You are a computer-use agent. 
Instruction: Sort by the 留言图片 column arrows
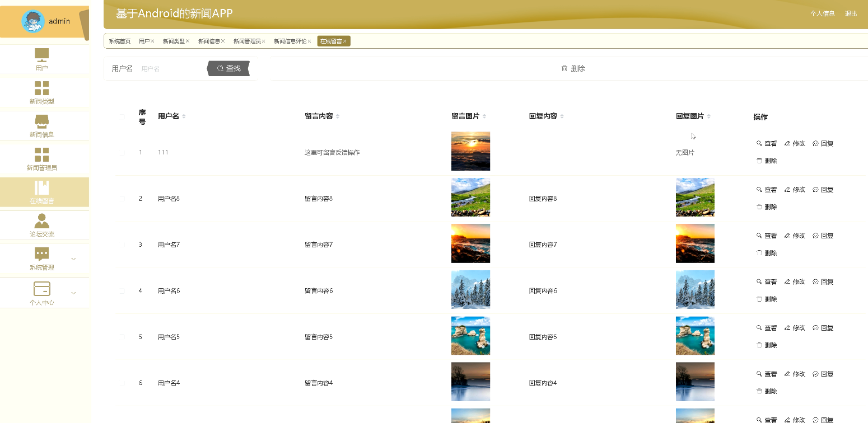click(484, 116)
